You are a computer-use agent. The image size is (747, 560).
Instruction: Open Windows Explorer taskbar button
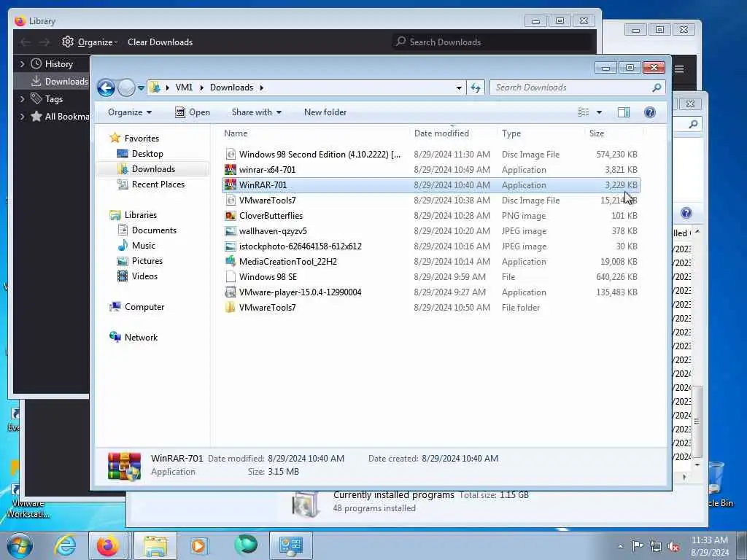point(155,545)
